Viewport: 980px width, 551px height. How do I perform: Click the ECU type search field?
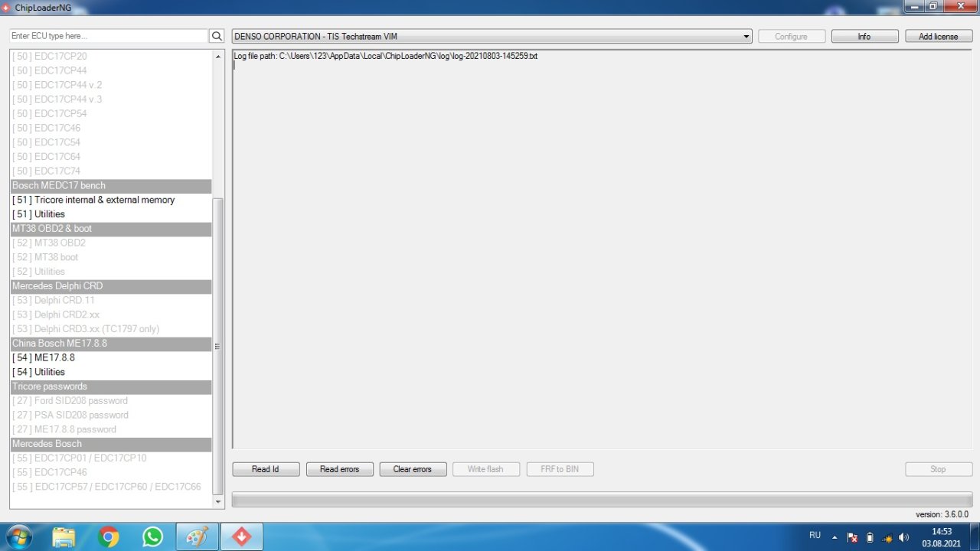point(108,36)
